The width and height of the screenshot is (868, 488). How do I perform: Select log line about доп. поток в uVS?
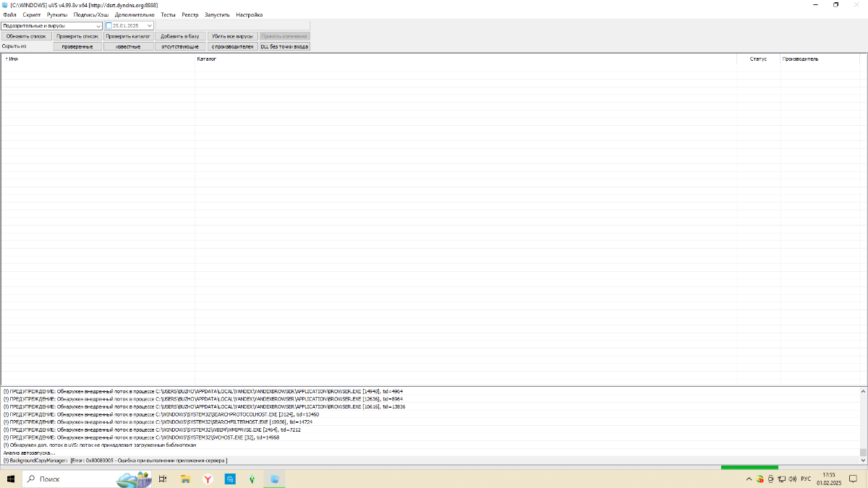(x=430, y=445)
